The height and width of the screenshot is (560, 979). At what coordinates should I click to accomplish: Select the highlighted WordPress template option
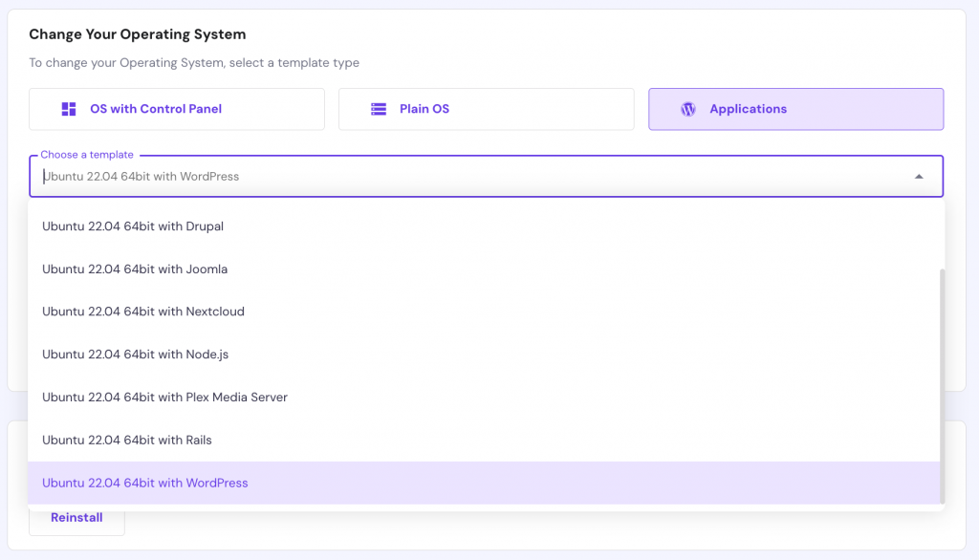click(144, 483)
